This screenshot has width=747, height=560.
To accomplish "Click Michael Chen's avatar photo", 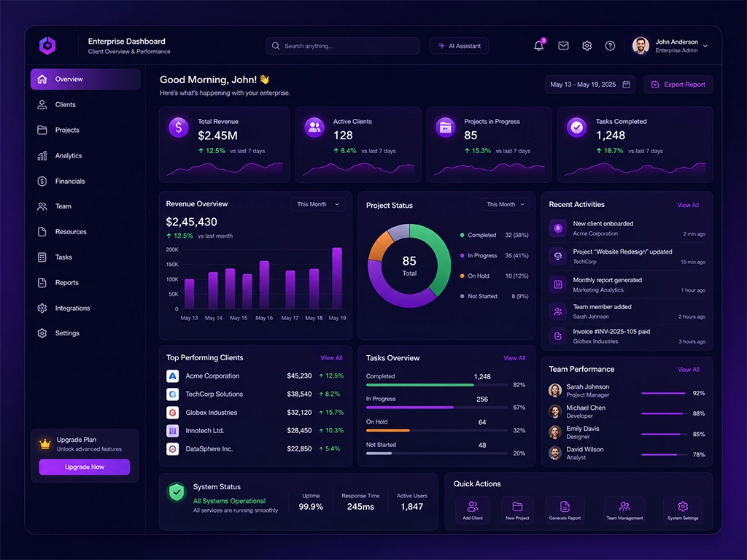I will point(555,411).
